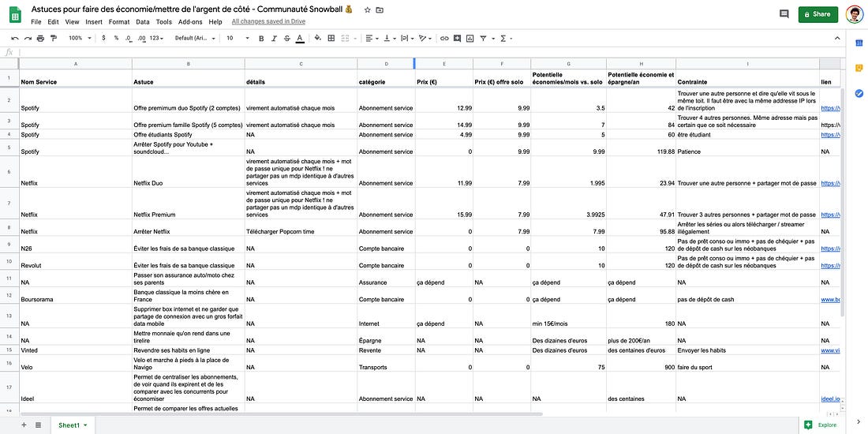The height and width of the screenshot is (434, 868).
Task: Format as currency with dollar icon
Action: point(103,38)
